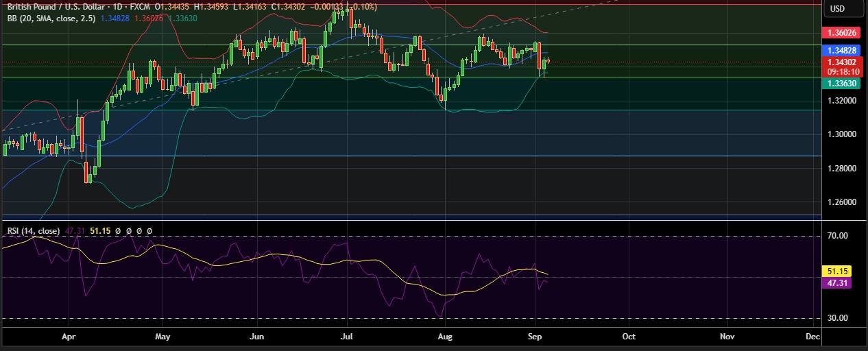
Task: Click the 1.30000 price scale value
Action: 841,135
